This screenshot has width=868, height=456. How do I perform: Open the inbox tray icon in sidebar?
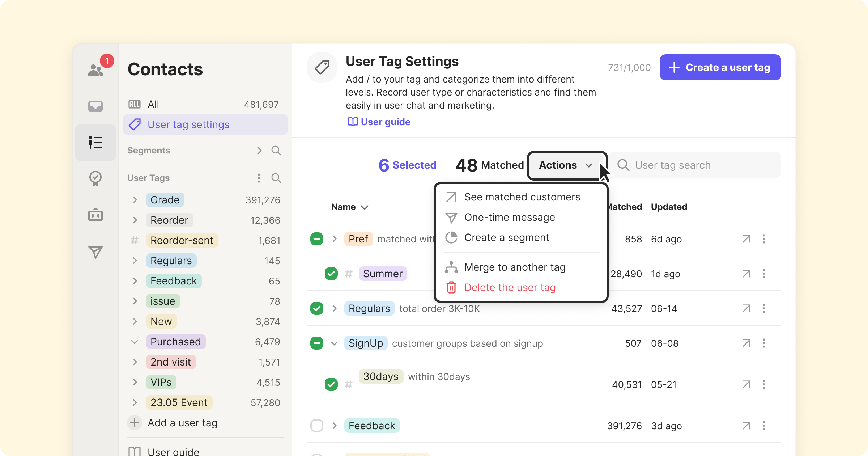[95, 106]
